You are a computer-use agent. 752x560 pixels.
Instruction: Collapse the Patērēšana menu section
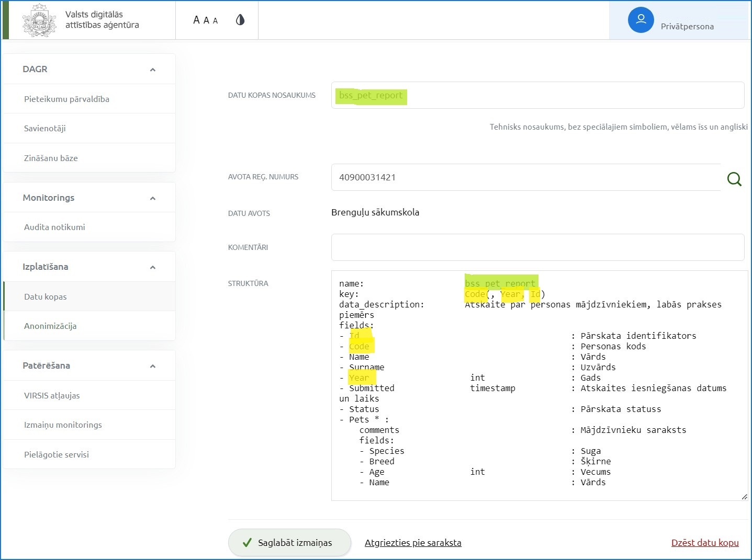click(x=153, y=366)
